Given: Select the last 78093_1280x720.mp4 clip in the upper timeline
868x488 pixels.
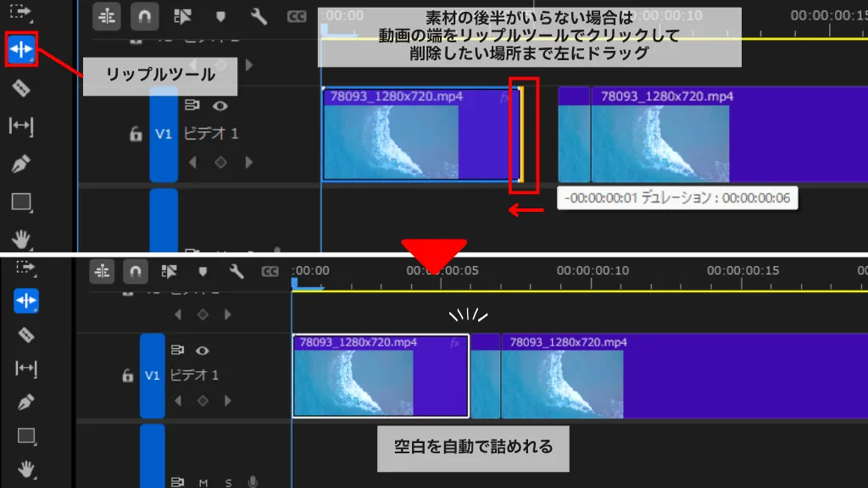Looking at the screenshot, I should click(730, 135).
